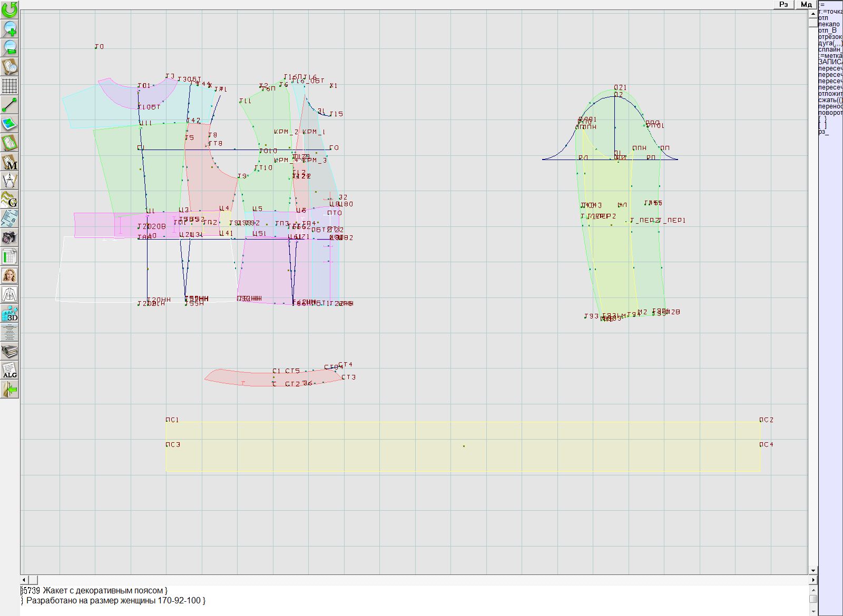This screenshot has width=843, height=616.
Task: Click the canvas vertical scrollbar down arrow
Action: [x=813, y=570]
